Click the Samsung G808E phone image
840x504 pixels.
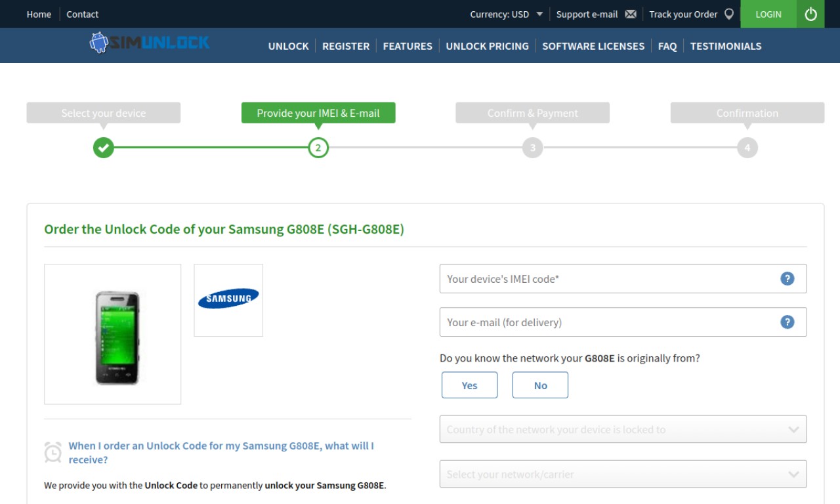tap(113, 334)
